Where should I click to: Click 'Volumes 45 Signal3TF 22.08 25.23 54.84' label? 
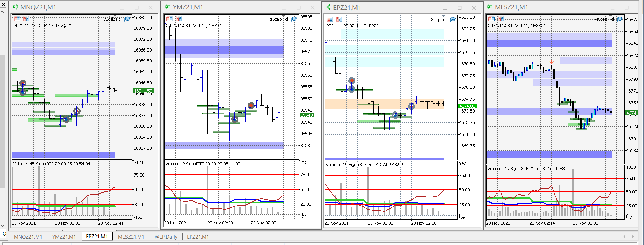pos(52,164)
